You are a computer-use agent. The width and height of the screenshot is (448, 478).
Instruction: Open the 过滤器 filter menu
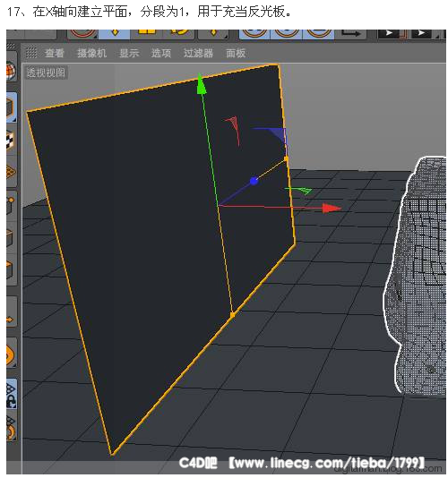198,53
